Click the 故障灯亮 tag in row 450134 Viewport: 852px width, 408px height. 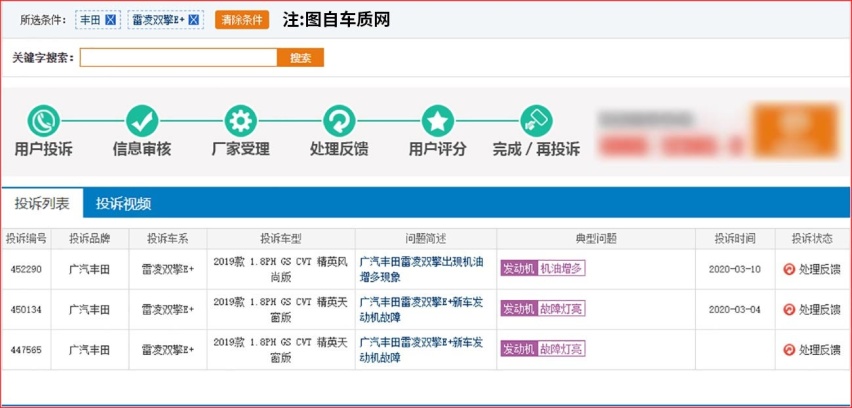coord(561,309)
